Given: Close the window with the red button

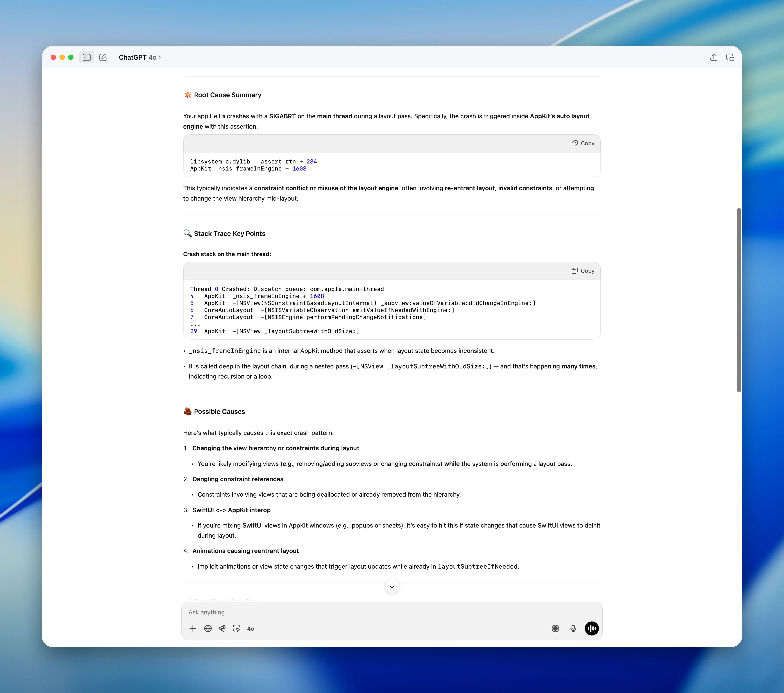Looking at the screenshot, I should (53, 57).
